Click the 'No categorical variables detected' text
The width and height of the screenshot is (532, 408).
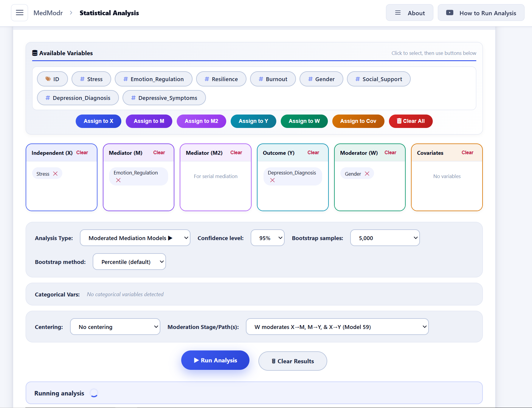pos(125,294)
